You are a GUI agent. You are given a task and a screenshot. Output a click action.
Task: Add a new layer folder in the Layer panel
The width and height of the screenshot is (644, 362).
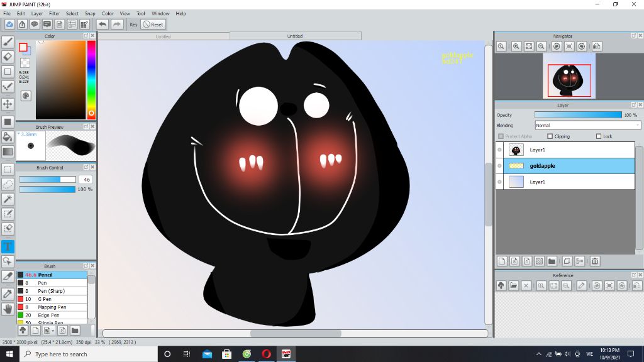pos(552,261)
